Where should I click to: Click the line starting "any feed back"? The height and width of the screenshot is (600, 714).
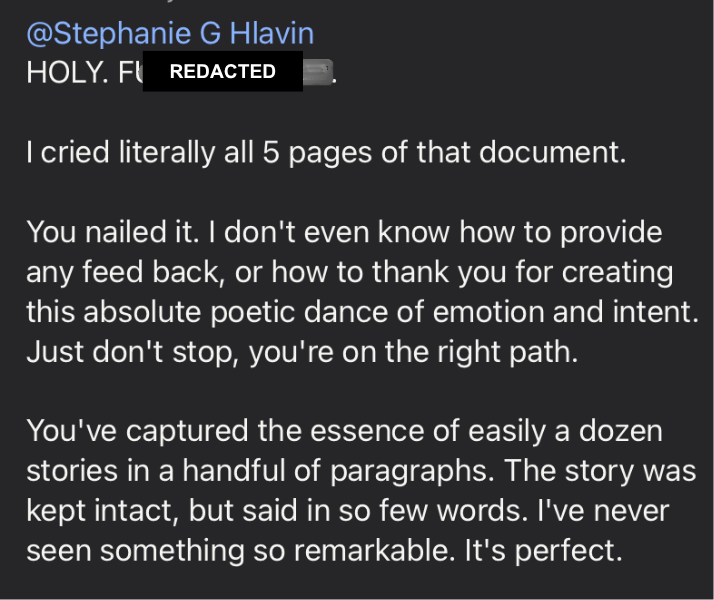point(349,273)
